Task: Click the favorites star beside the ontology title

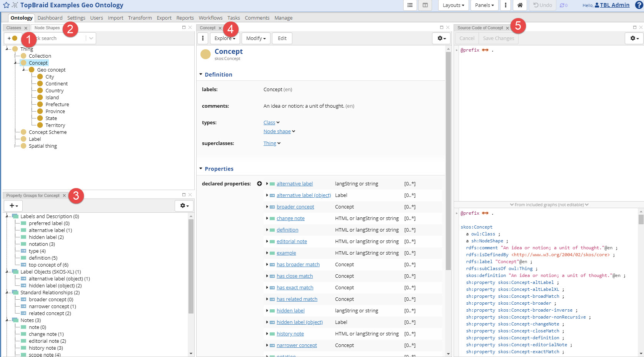Action: click(7, 5)
